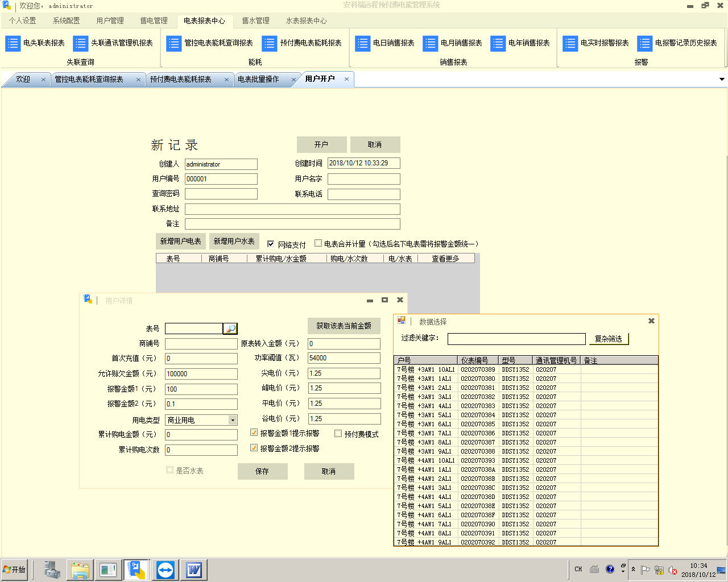Open the 用户管理 menu
Viewport: 728px width, 582px height.
[110, 20]
